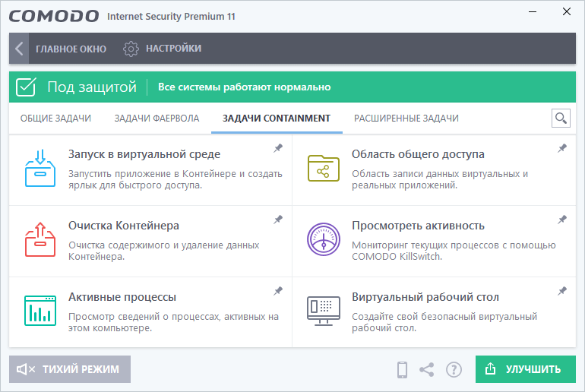Enable Тихий режим button
This screenshot has height=392, width=585.
click(x=70, y=369)
